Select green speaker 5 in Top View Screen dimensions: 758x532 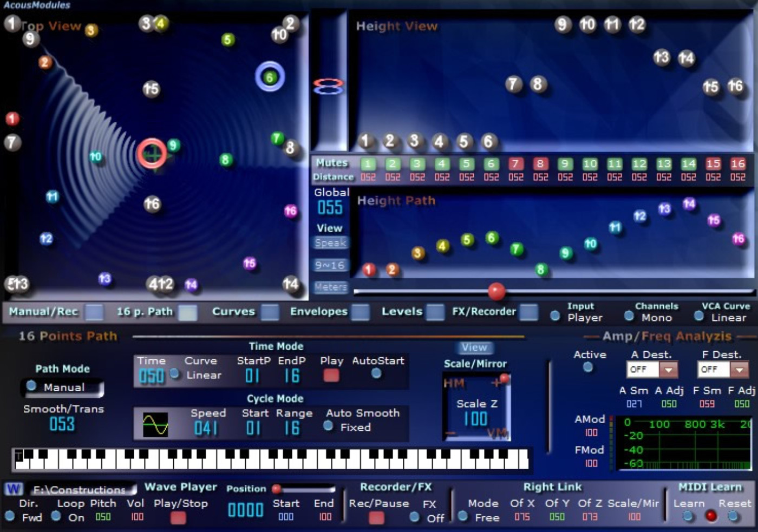[x=228, y=40]
